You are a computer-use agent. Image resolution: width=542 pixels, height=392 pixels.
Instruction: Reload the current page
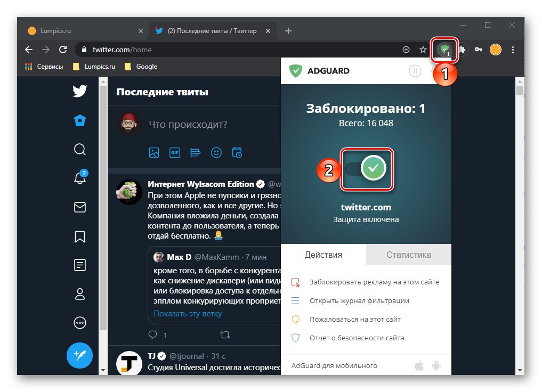point(63,50)
